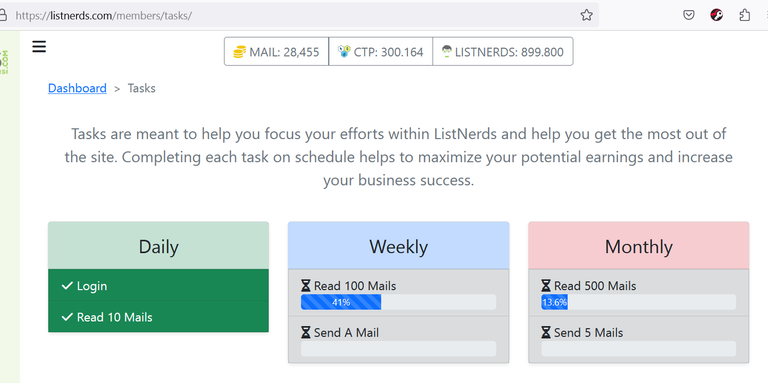Click the hourglass icon beside Send 5 Mails

point(546,333)
